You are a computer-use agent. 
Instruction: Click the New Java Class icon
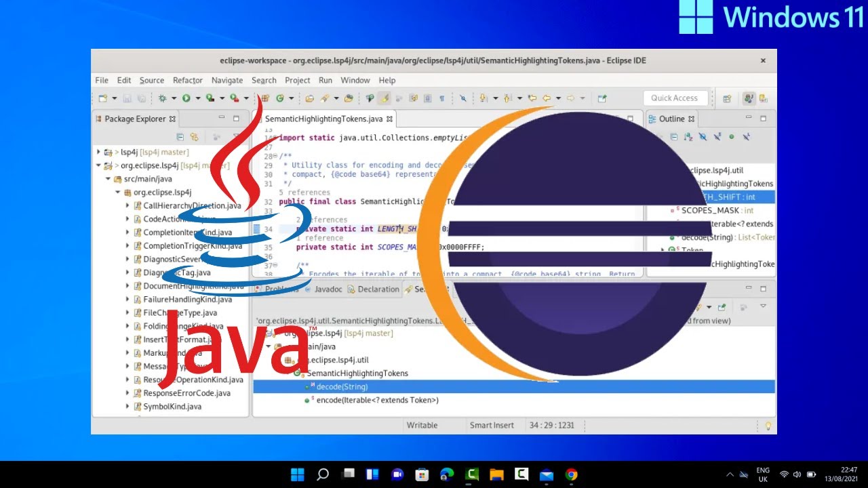(280, 98)
